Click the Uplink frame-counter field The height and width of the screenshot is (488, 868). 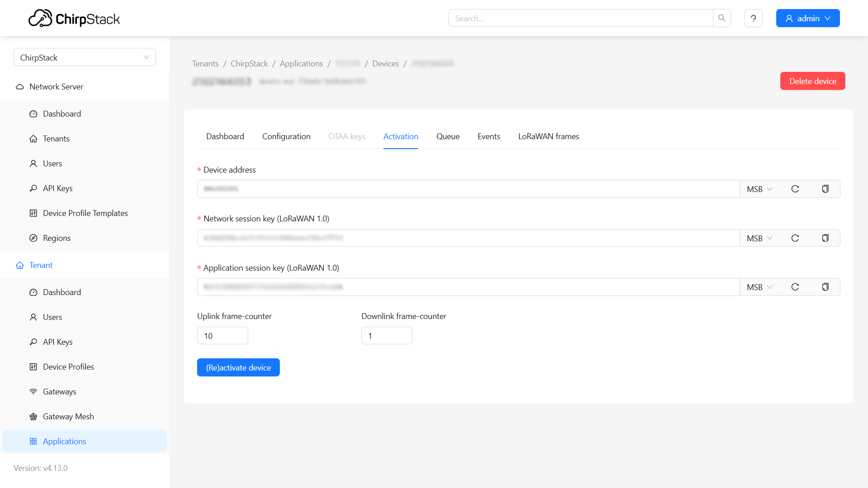point(222,336)
